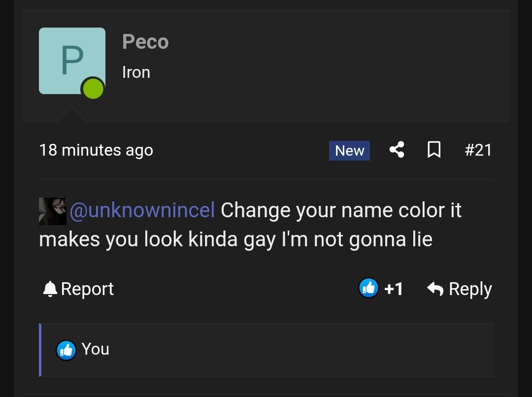
Task: Click the New badge on the post
Action: [x=349, y=151]
